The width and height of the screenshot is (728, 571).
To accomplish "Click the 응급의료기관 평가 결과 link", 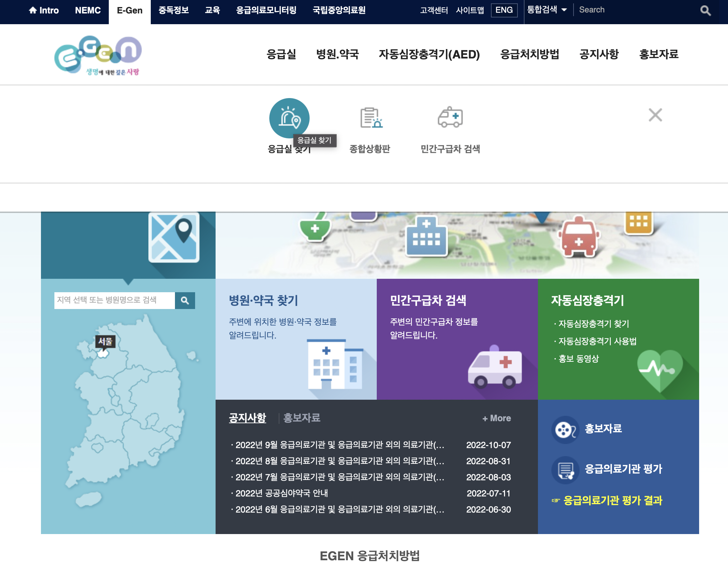I will click(612, 500).
